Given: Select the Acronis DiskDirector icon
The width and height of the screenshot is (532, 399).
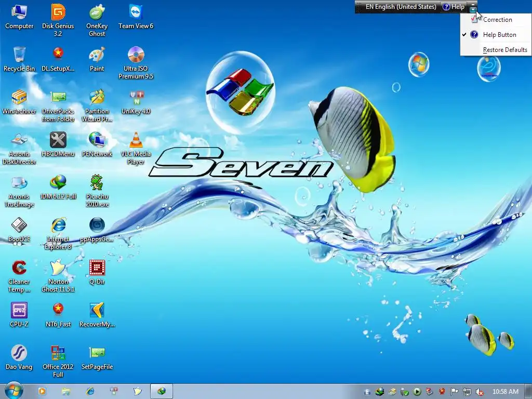Looking at the screenshot, I should [x=19, y=149].
